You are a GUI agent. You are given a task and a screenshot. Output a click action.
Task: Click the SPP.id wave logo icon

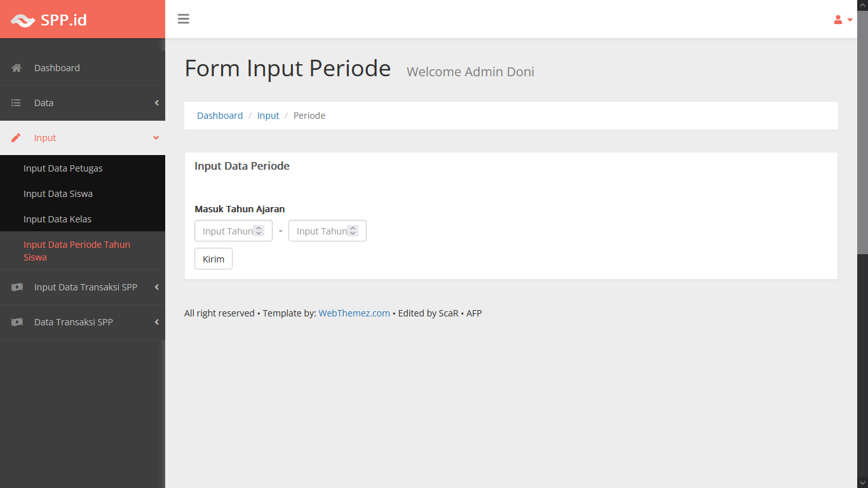click(x=22, y=20)
